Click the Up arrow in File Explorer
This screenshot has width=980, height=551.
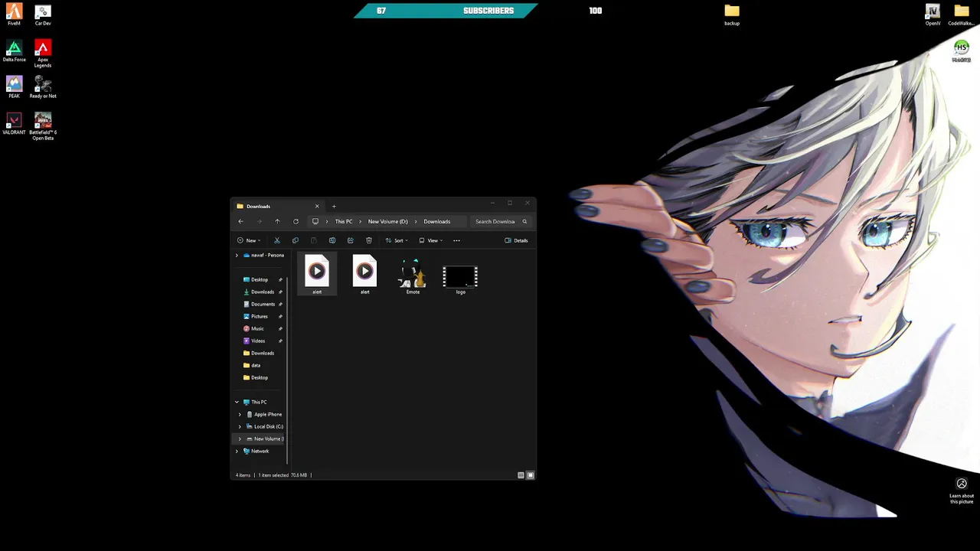pyautogui.click(x=277, y=221)
